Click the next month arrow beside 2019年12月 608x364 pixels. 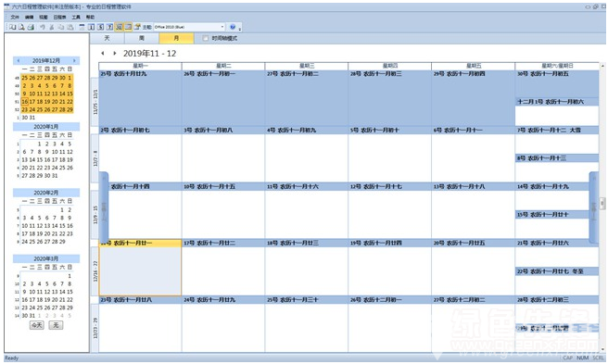(x=74, y=60)
